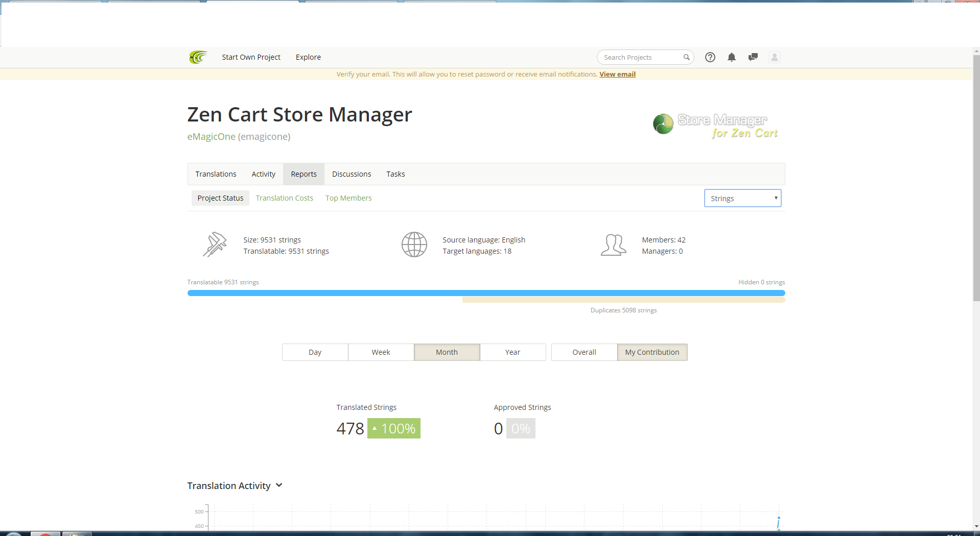Screen dimensions: 980x536
Task: Open the Tasks tab
Action: point(395,174)
